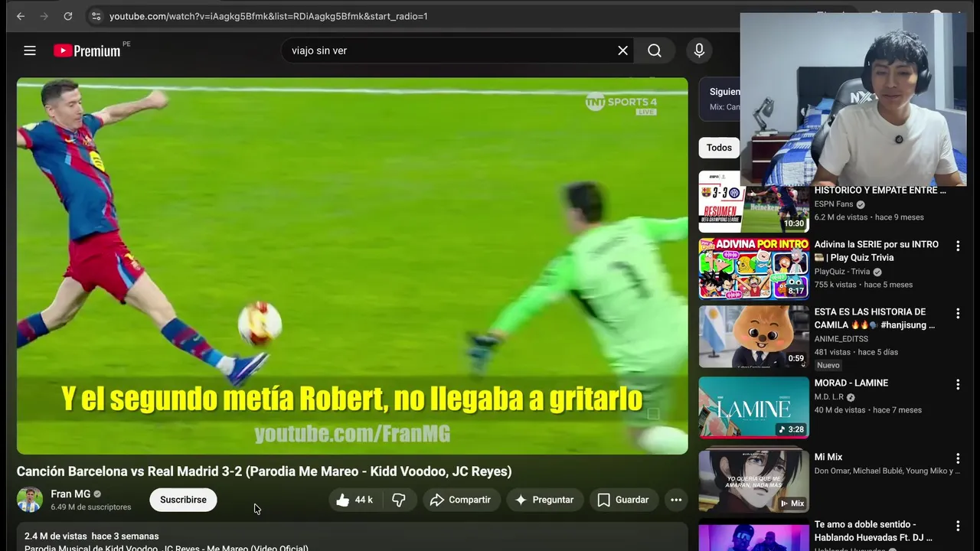The image size is (980, 551).
Task: Open ESPN Fans 3-3 resumen thumbnail
Action: pyautogui.click(x=753, y=201)
